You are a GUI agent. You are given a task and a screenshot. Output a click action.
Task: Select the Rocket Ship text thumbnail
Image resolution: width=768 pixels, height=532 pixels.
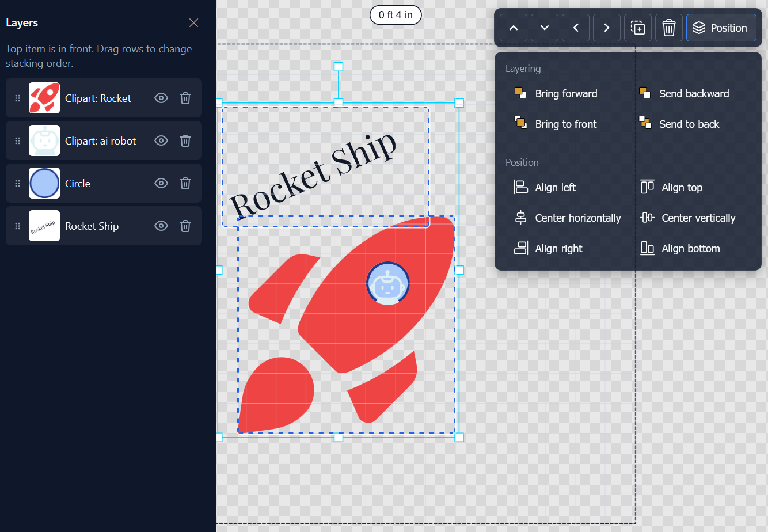44,226
